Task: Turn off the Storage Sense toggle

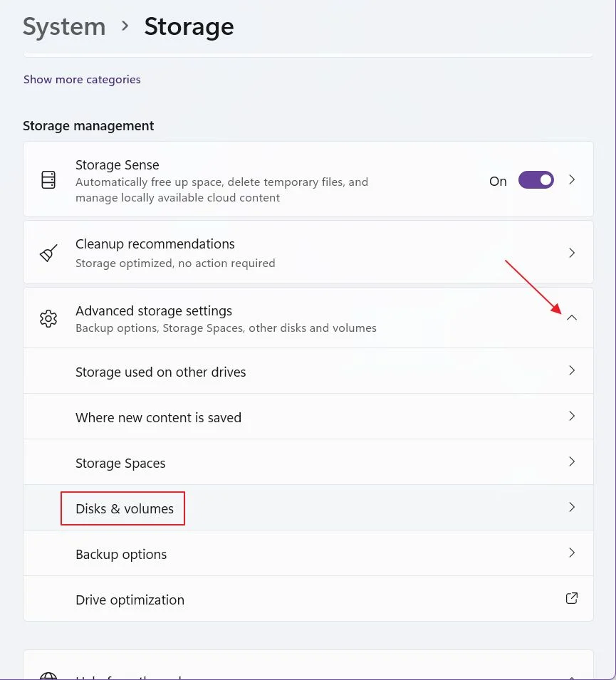Action: coord(536,179)
